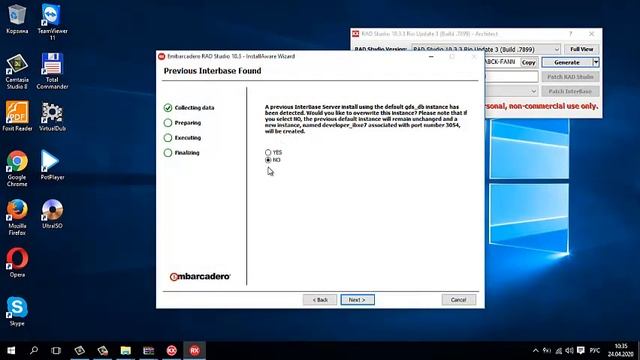Click the network tray icon
Viewport: 640px width, 360px height.
[x=558, y=351]
